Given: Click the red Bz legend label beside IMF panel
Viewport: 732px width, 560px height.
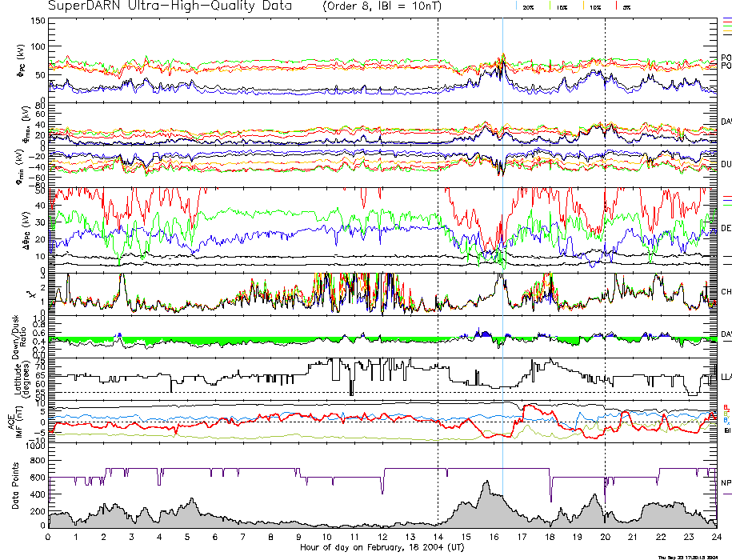Looking at the screenshot, I should (726, 406).
